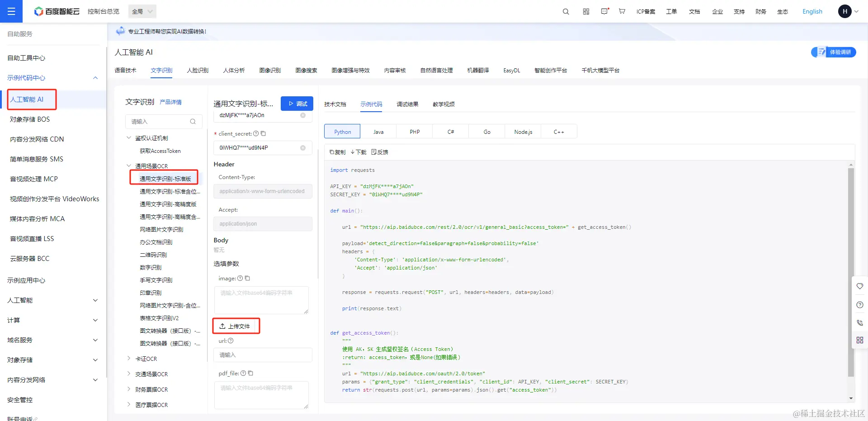Image resolution: width=868 pixels, height=421 pixels.
Task: Download the sample code with 下载
Action: click(x=359, y=152)
